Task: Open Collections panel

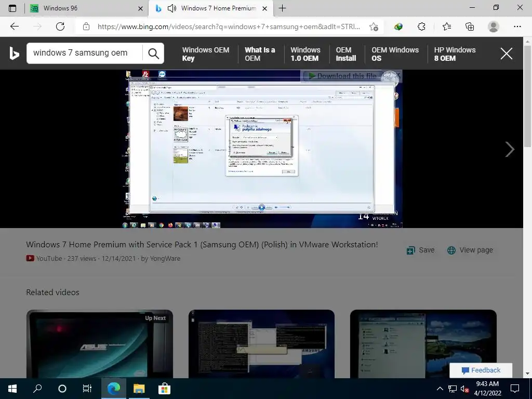Action: [x=470, y=26]
